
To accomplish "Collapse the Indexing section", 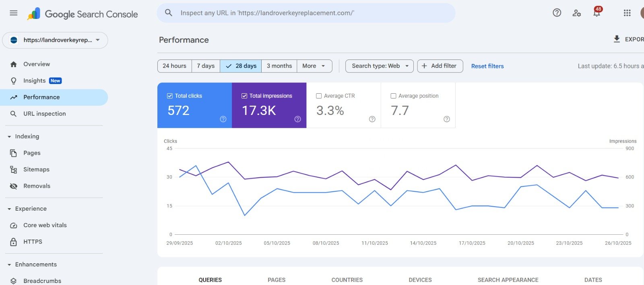I will click(9, 137).
